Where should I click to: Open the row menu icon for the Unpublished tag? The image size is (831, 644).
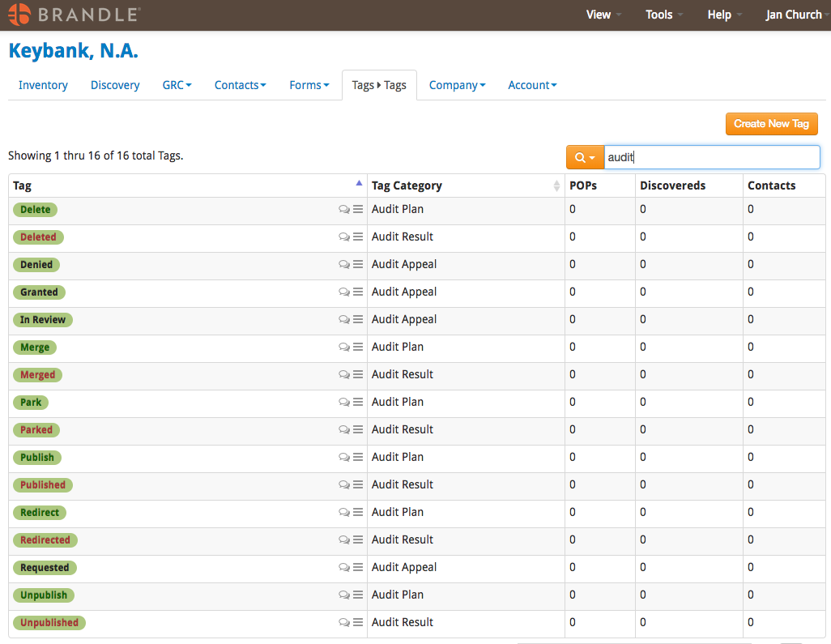point(358,622)
